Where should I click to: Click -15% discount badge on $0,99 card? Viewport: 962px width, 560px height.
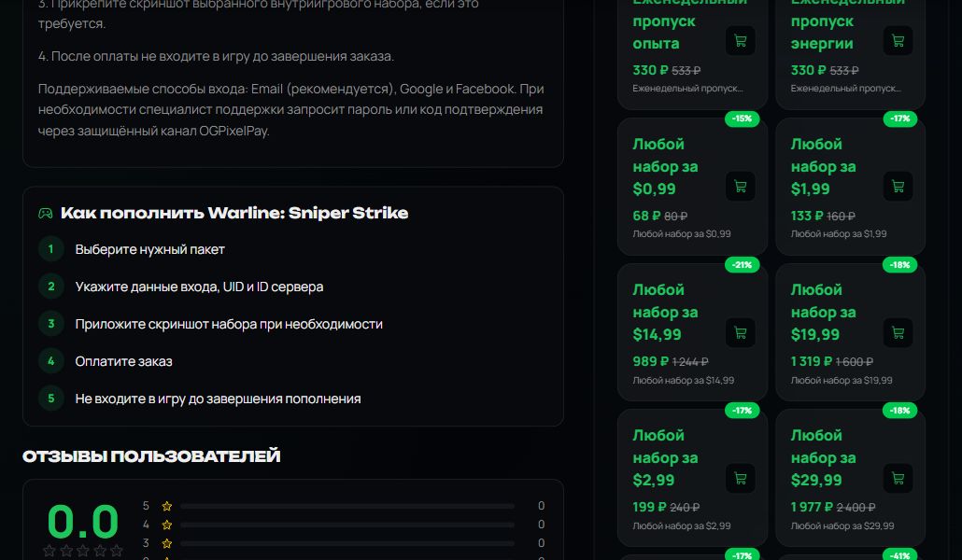tap(742, 119)
